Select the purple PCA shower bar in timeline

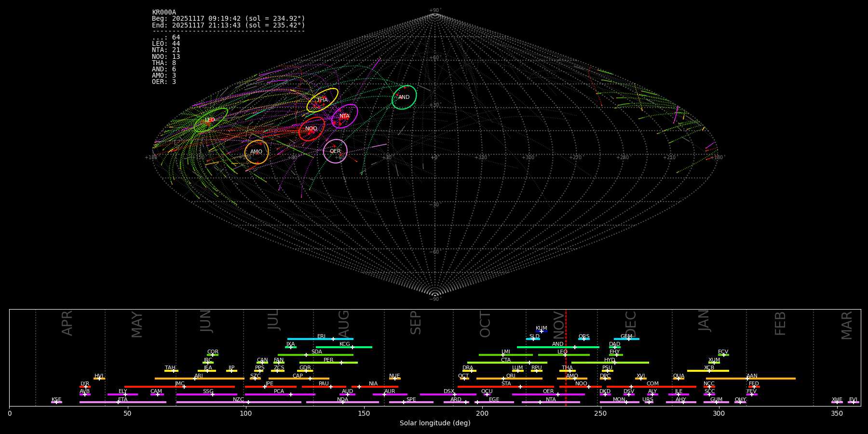click(x=280, y=394)
